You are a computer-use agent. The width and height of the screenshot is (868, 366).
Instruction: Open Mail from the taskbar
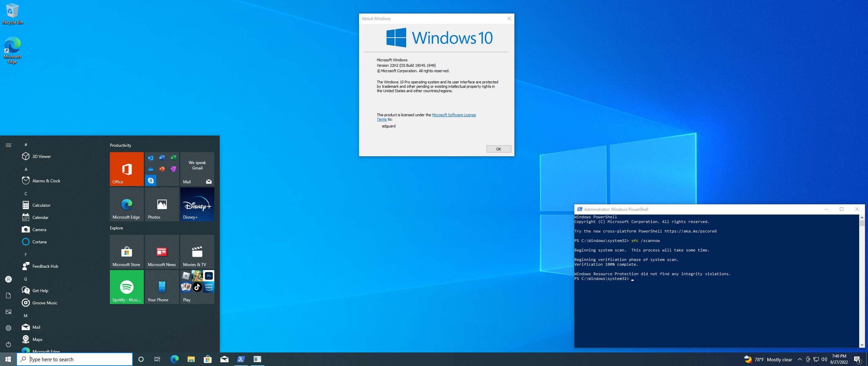click(x=224, y=359)
